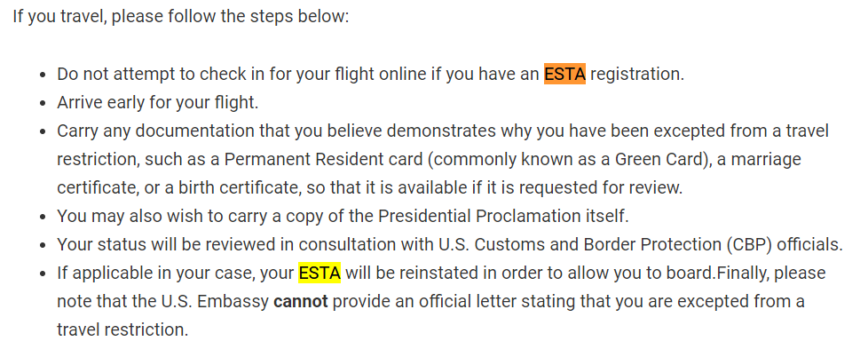Click the heading 'If you travel'

[59, 15]
